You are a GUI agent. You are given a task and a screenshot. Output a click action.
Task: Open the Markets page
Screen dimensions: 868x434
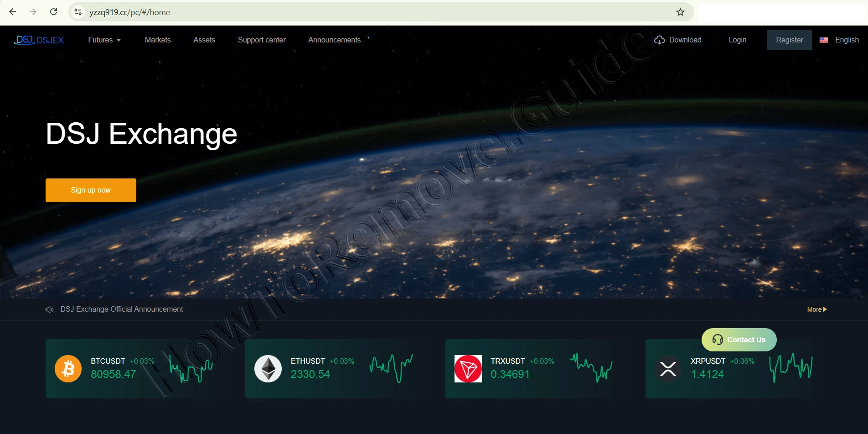pos(158,40)
